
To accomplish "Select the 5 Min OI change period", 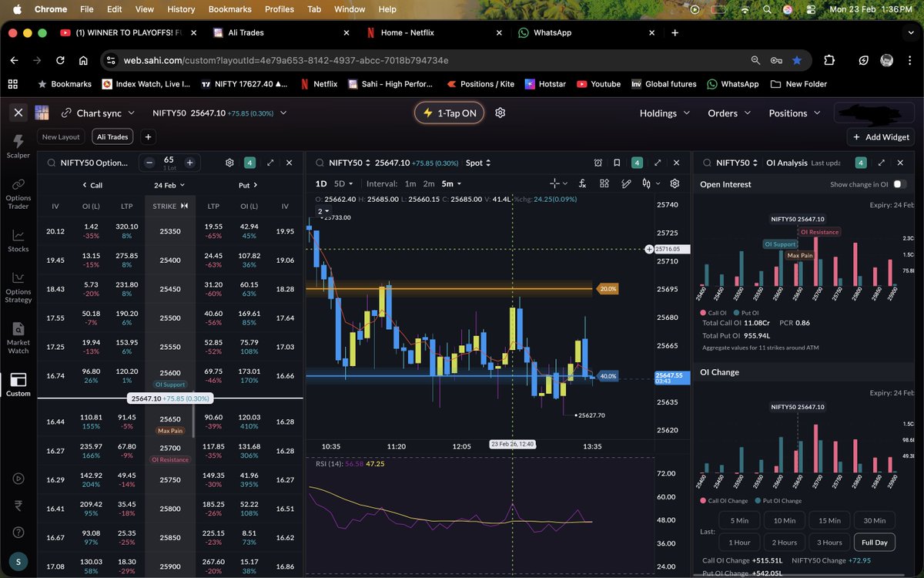I will coord(739,519).
